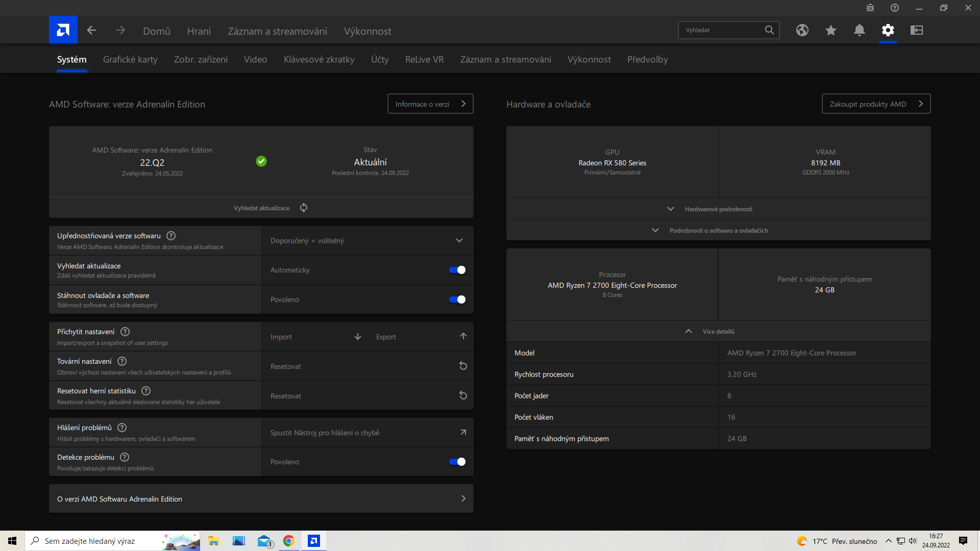Open the web browser globe icon
This screenshot has height=551, width=980.
pyautogui.click(x=802, y=30)
